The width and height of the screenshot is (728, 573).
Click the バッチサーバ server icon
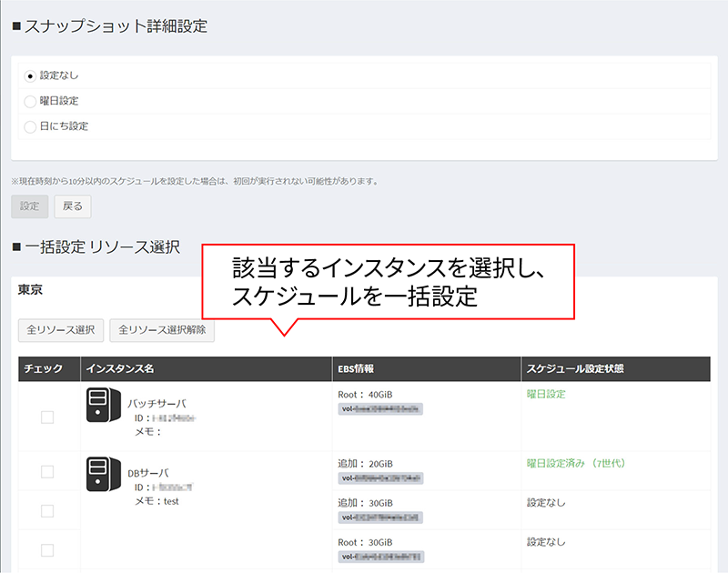coord(103,404)
